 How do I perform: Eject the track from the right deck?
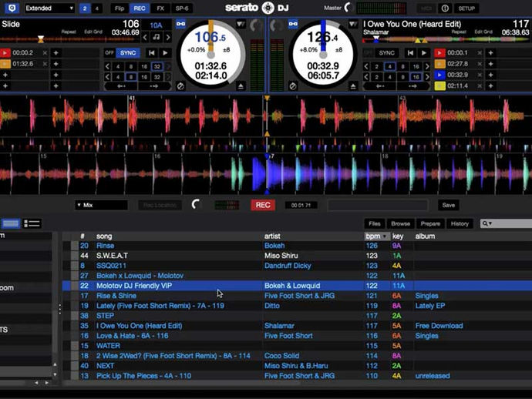pyautogui.click(x=353, y=86)
